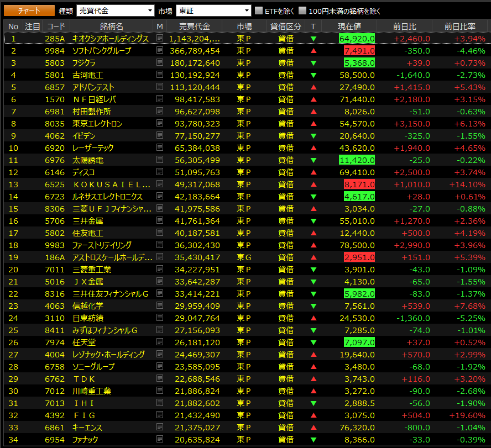Expand the 種類 売買代金 dropdown
491x448 pixels.
[x=115, y=10]
